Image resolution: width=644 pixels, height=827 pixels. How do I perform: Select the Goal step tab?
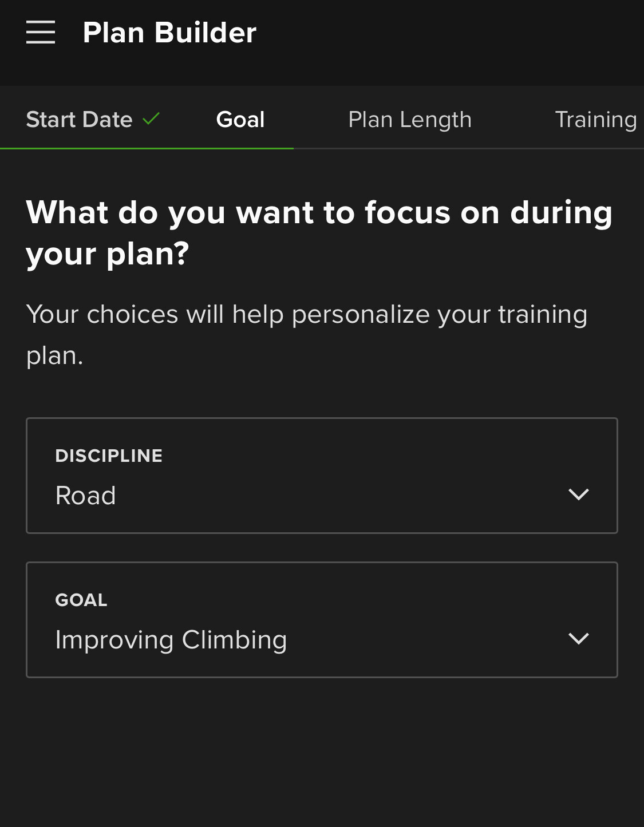pyautogui.click(x=240, y=120)
